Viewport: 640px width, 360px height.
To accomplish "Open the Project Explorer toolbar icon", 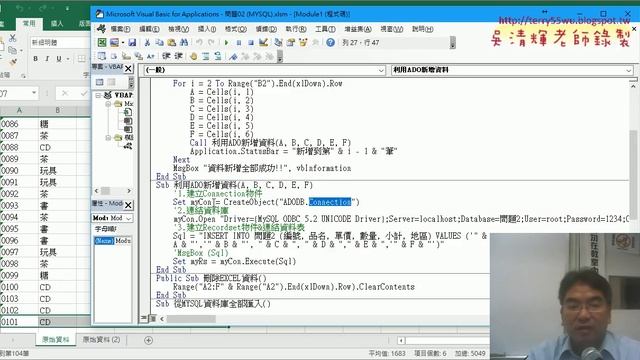I will (278, 42).
